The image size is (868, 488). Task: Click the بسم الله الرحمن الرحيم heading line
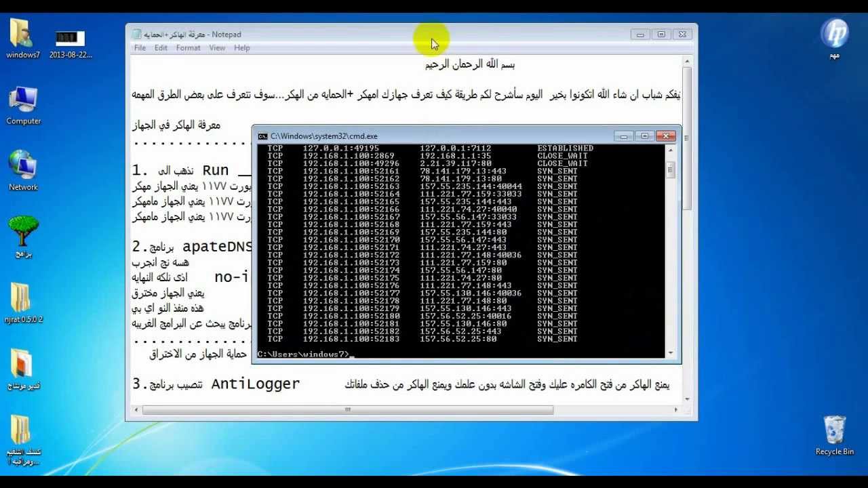coord(470,64)
